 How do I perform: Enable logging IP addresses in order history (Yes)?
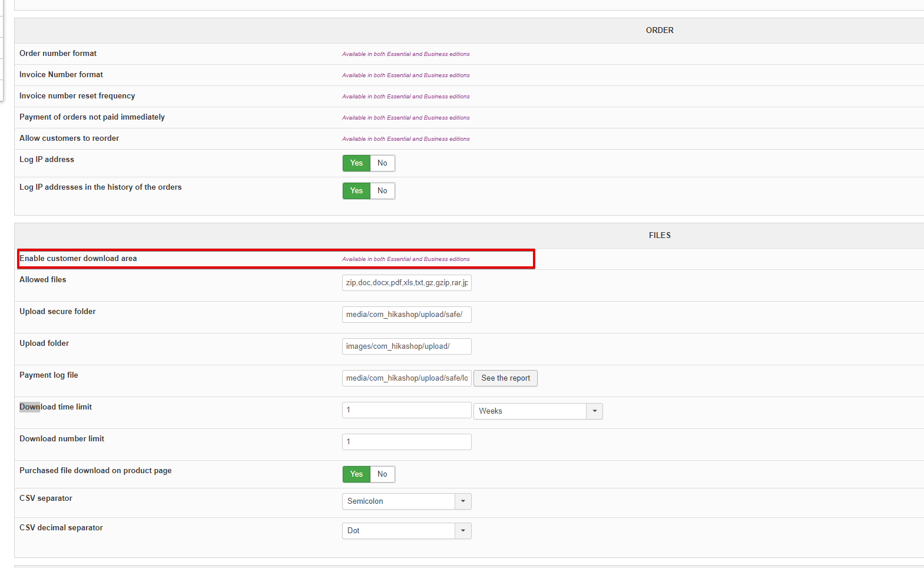[356, 191]
